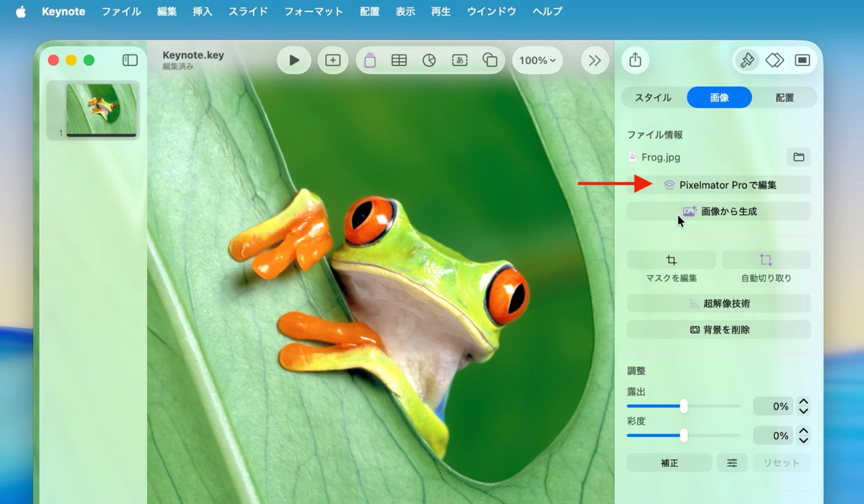
Task: Click the リセット button
Action: [782, 463]
